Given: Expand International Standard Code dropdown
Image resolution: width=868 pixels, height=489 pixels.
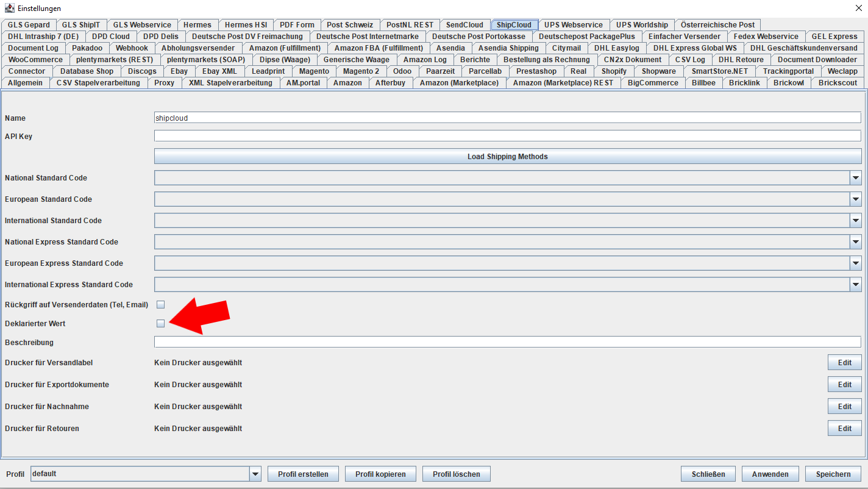Looking at the screenshot, I should (856, 221).
